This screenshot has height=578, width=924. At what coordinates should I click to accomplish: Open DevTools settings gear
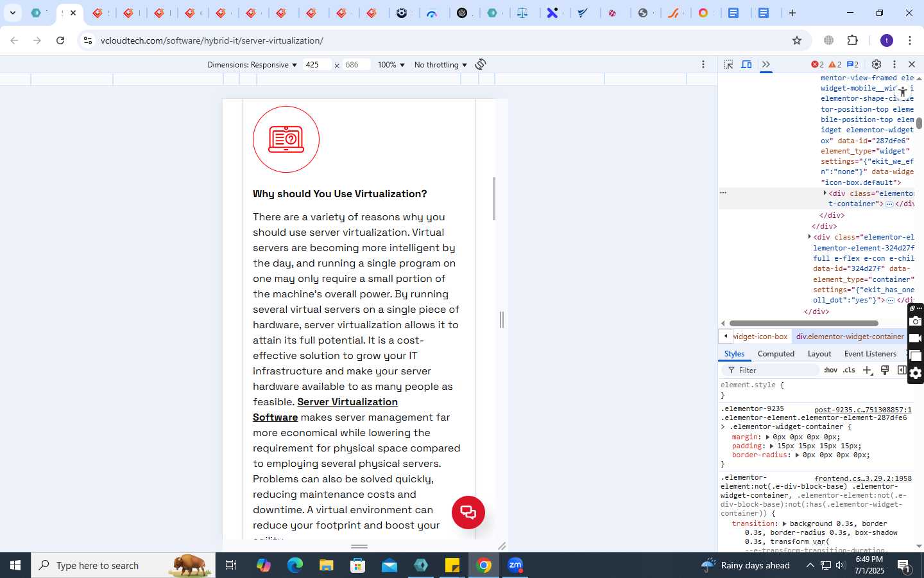pos(877,64)
